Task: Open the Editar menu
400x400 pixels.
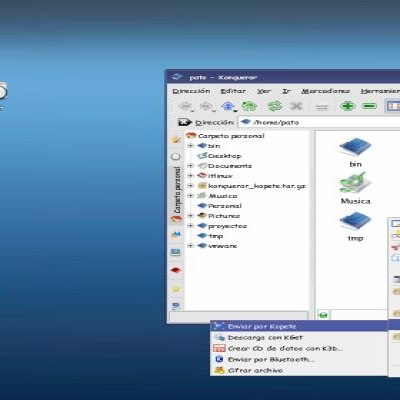Action: tap(233, 91)
